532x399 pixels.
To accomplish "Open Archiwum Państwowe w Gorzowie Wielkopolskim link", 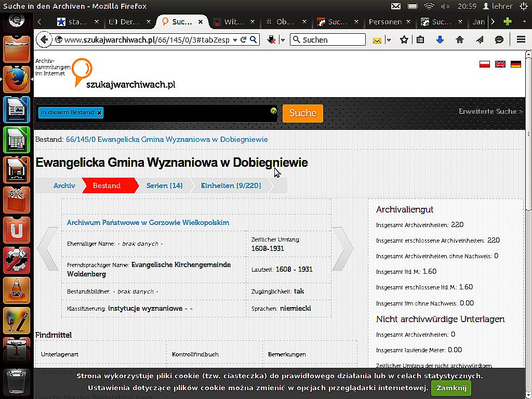I will 148,222.
